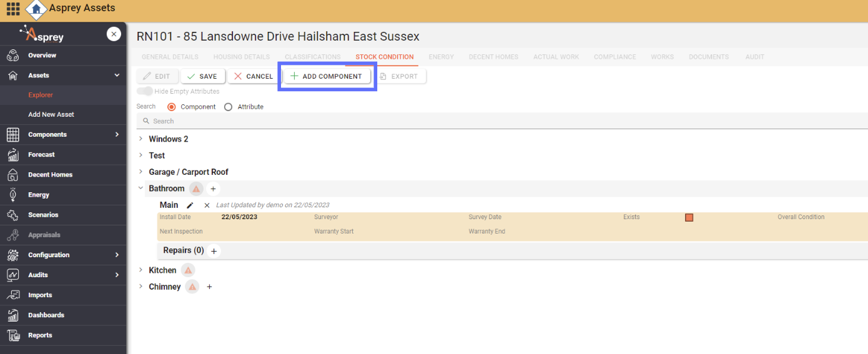Select the Attribute search radio button
This screenshot has height=354, width=868.
[228, 107]
